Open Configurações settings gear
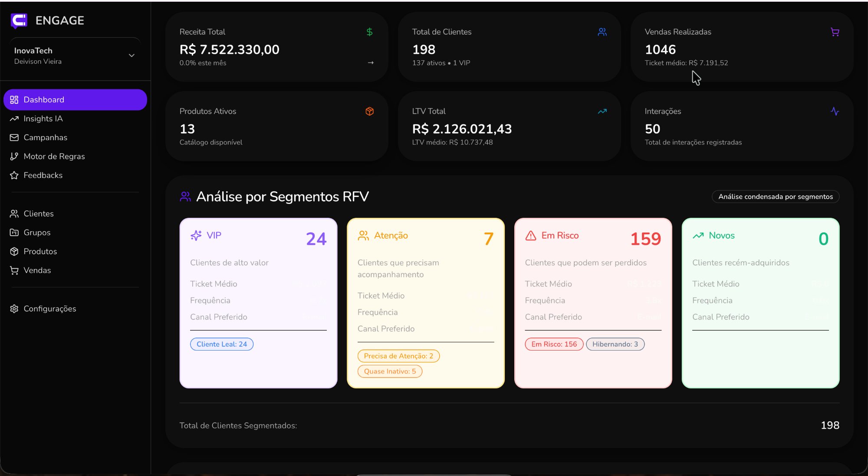This screenshot has width=868, height=476. coord(49,309)
